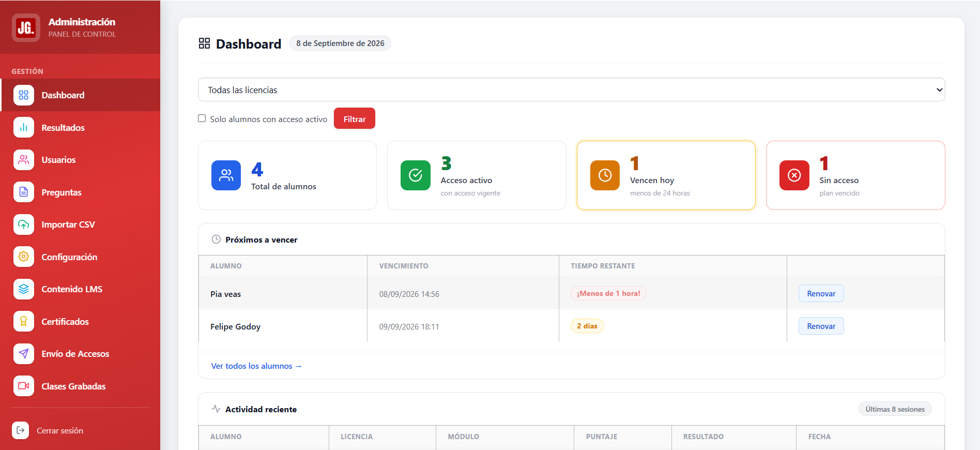Click the Próximos a vencer heading
The image size is (980, 450).
click(x=261, y=239)
